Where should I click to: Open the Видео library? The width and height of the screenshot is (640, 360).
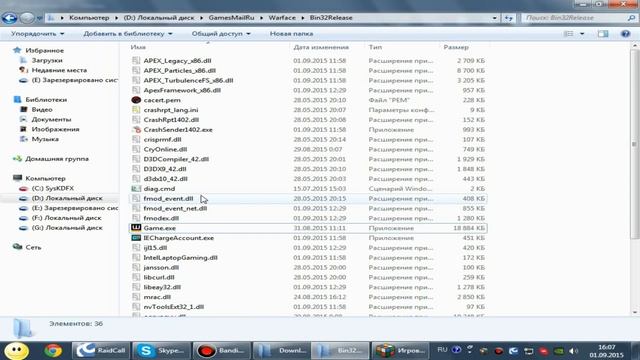point(42,109)
